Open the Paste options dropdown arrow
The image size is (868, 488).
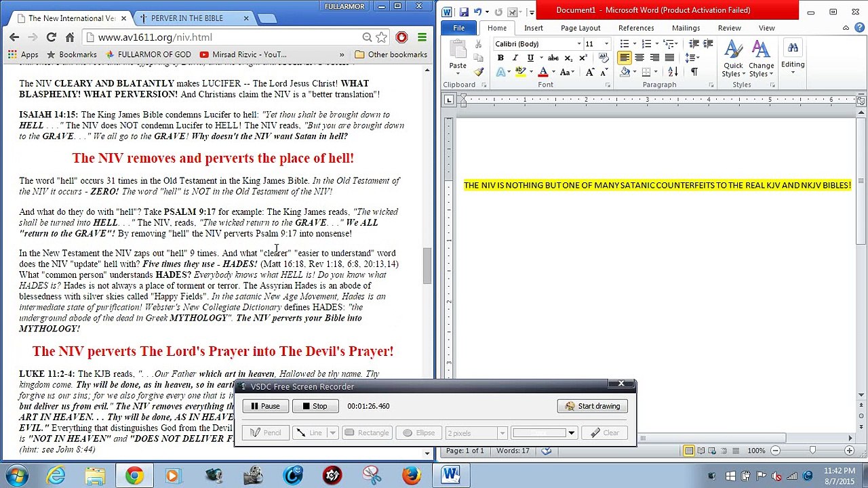[x=458, y=73]
